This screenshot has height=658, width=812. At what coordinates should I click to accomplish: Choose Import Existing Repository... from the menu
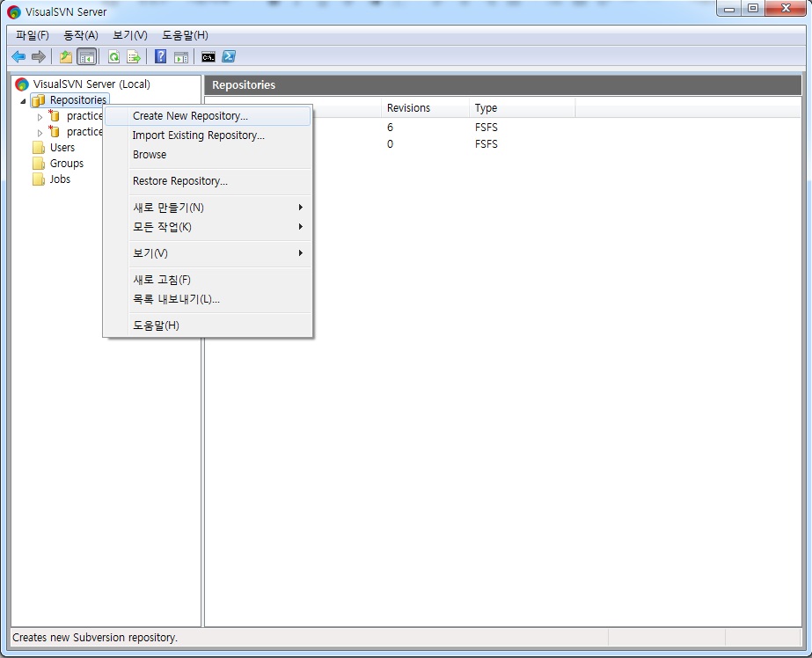pos(208,135)
